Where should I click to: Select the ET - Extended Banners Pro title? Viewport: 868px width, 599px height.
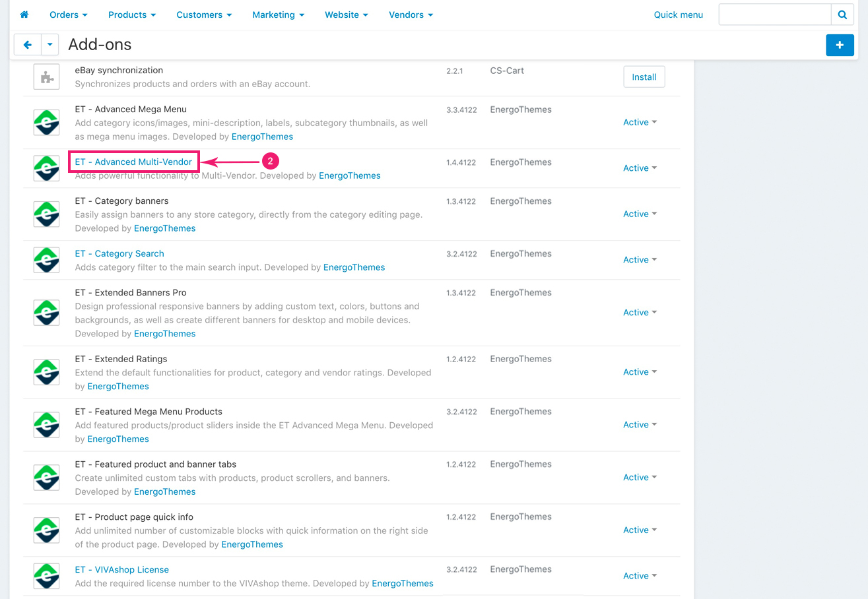click(131, 293)
